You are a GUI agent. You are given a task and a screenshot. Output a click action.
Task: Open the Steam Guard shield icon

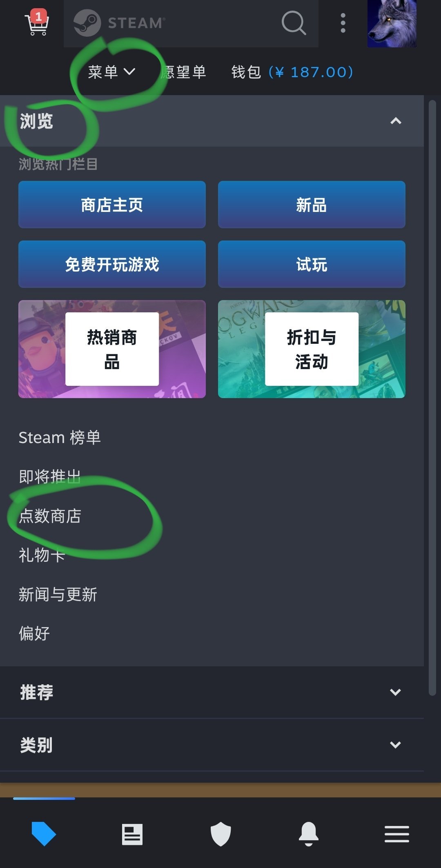pyautogui.click(x=220, y=834)
